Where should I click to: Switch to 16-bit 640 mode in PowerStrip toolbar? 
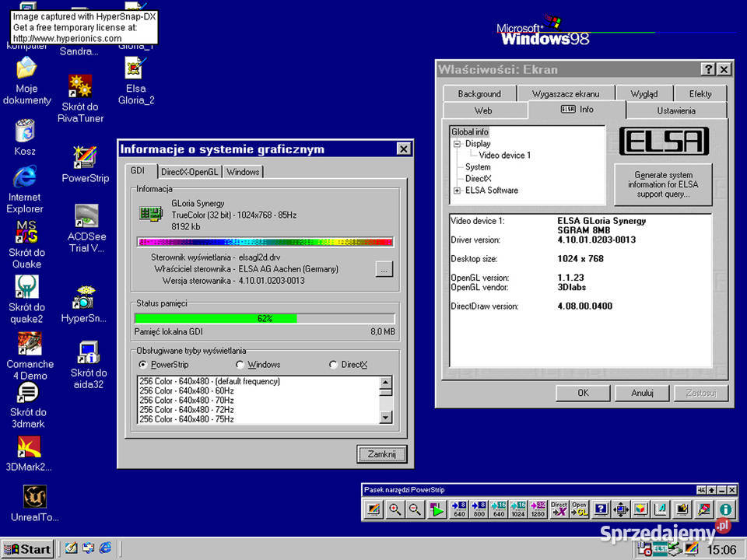coord(499,509)
